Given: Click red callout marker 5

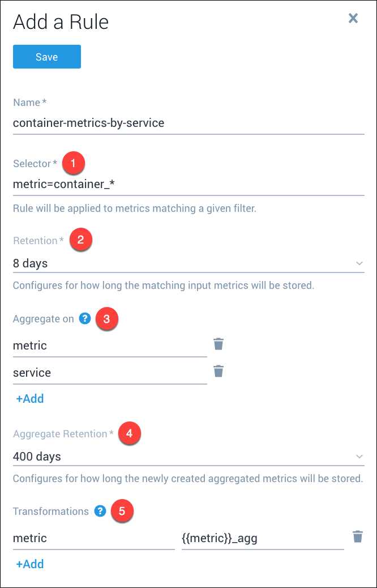Looking at the screenshot, I should [122, 512].
